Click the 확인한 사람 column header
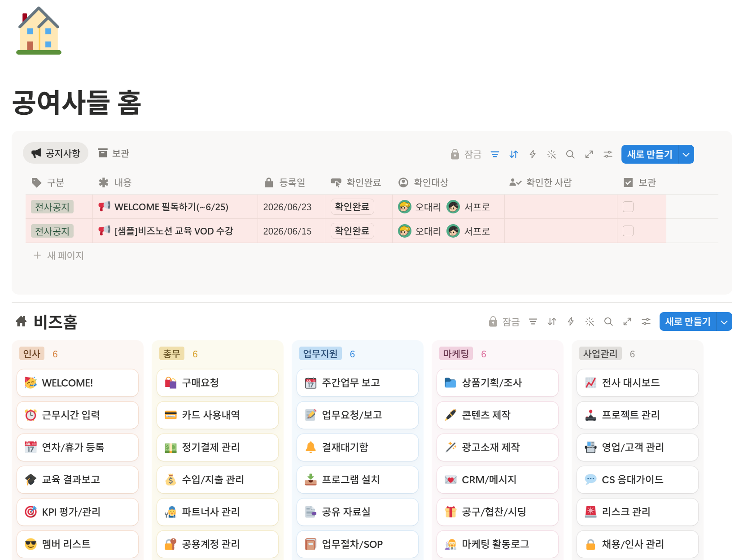 tap(560, 182)
